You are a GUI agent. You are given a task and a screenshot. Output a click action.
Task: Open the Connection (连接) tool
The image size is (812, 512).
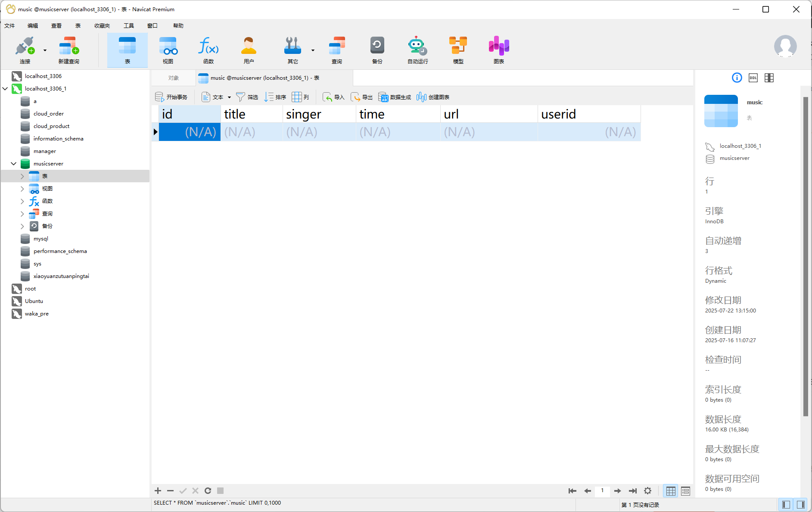pyautogui.click(x=25, y=50)
